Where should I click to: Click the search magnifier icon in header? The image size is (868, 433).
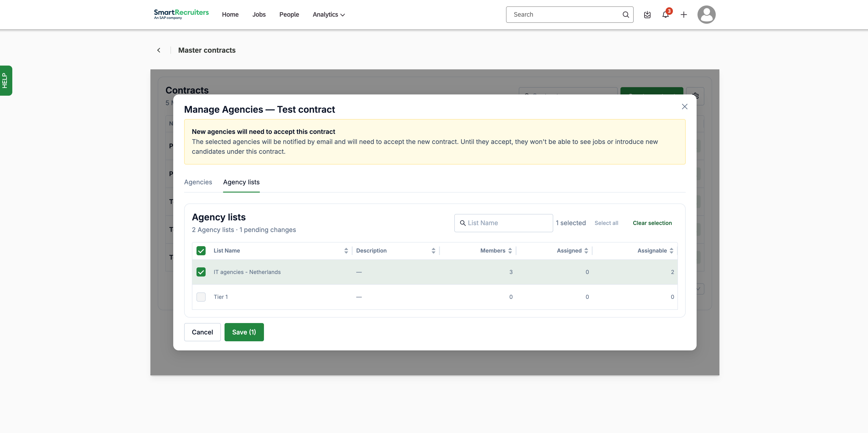coord(626,15)
